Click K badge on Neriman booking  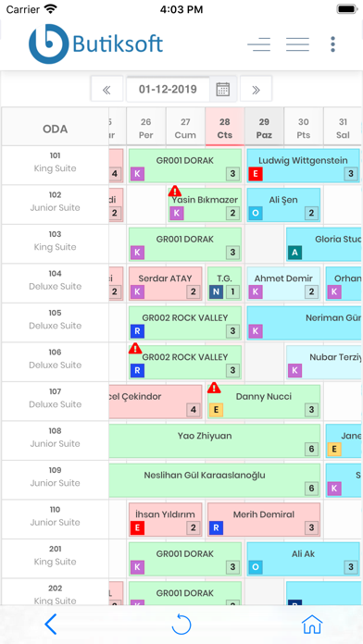(x=256, y=331)
